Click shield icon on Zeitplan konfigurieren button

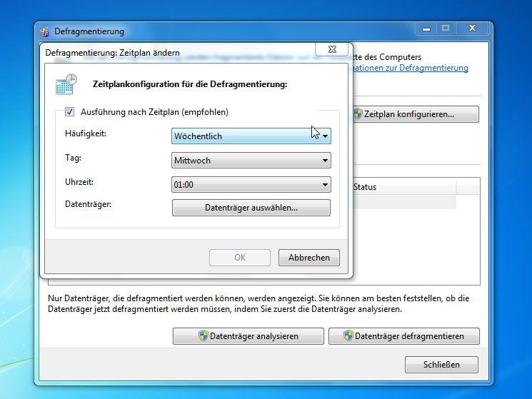tap(357, 114)
